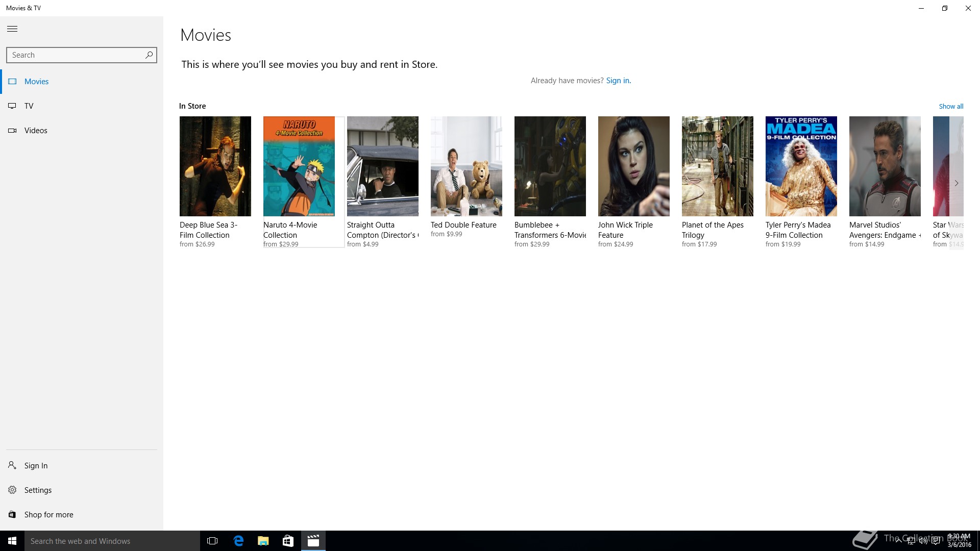Open Tyler Perry's Madea 9-Film Collection poster
The image size is (980, 551).
coord(801,166)
